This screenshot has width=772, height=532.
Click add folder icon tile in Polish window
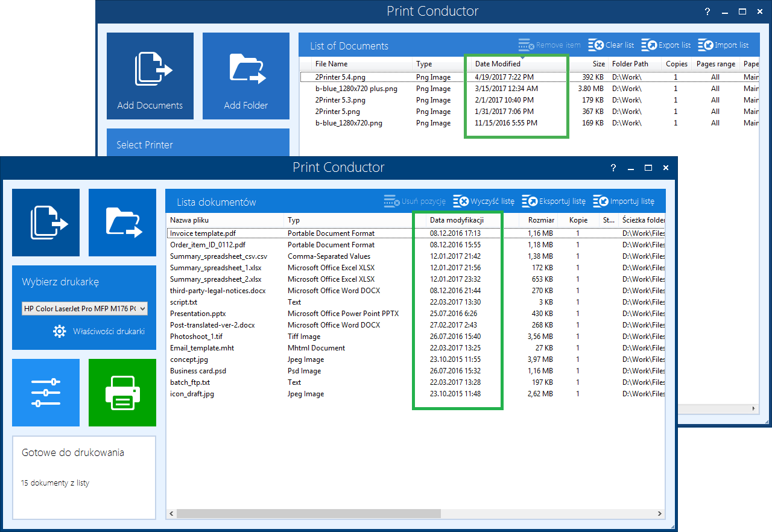click(122, 223)
